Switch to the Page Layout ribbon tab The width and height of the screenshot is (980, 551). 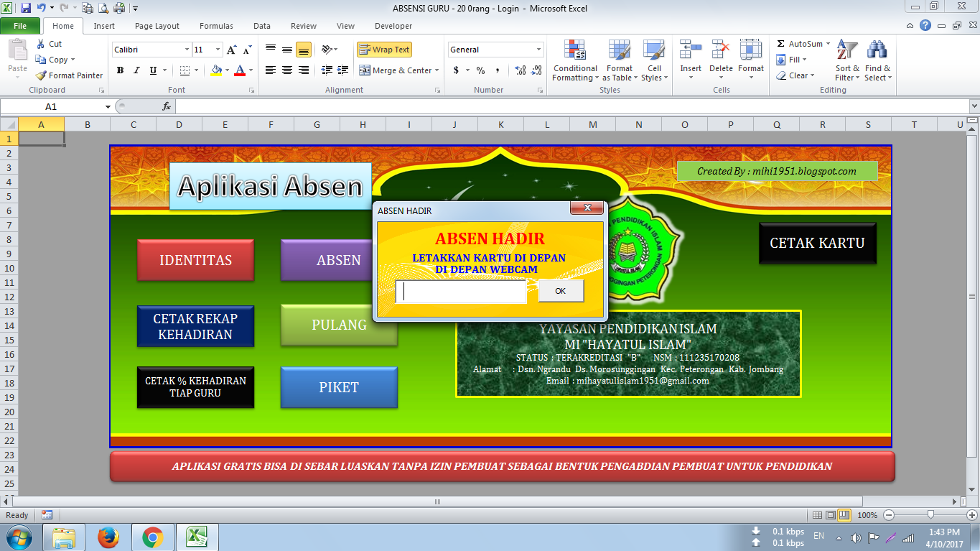[x=157, y=26]
